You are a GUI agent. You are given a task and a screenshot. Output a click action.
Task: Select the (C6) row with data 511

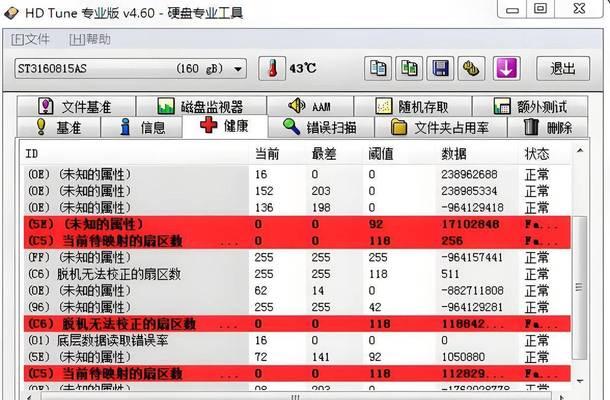point(297,274)
